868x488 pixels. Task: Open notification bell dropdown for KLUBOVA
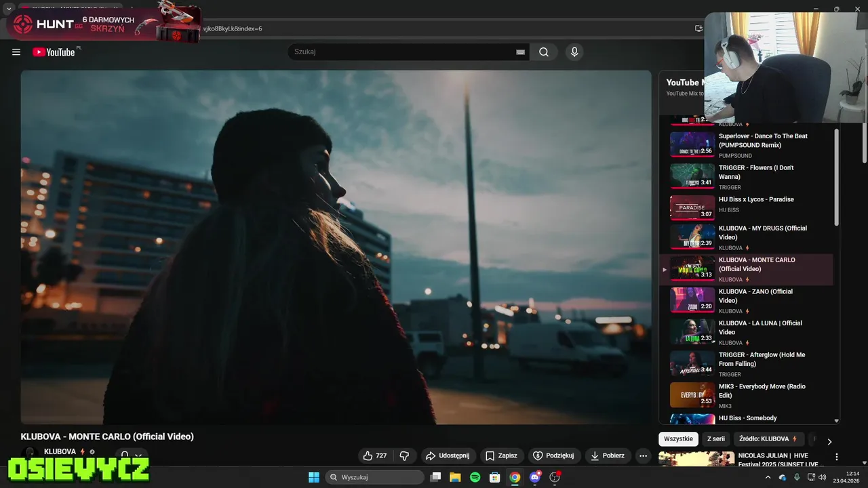(131, 455)
